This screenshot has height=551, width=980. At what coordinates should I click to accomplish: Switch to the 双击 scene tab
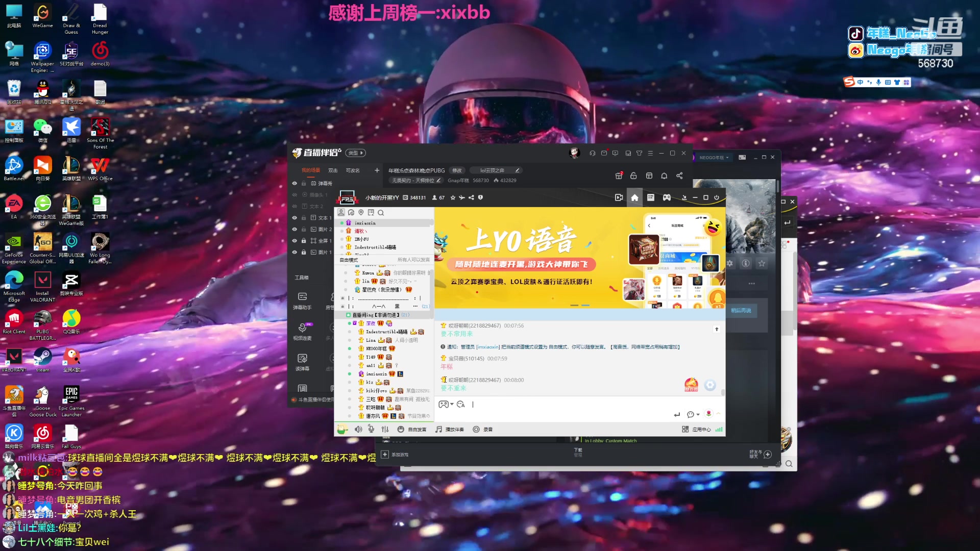click(x=333, y=170)
